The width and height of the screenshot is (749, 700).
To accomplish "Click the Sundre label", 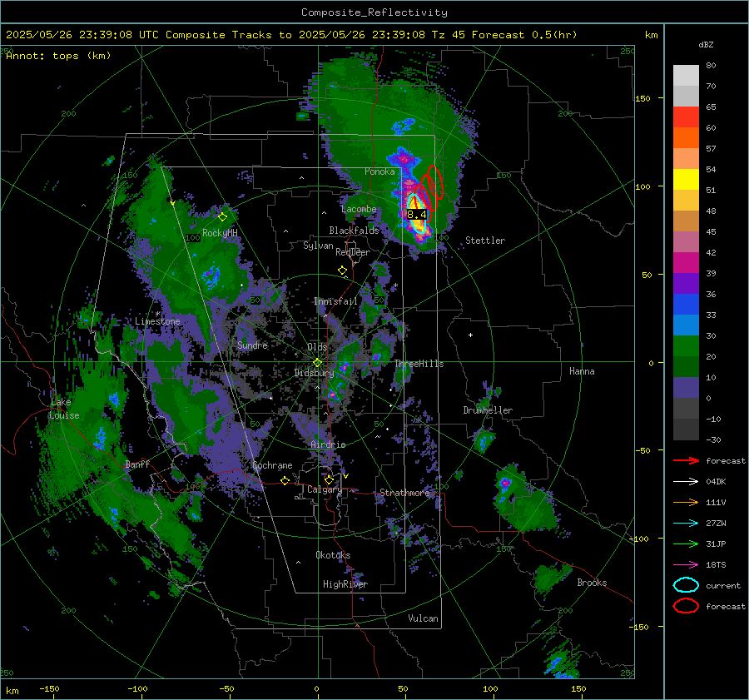I will (252, 345).
